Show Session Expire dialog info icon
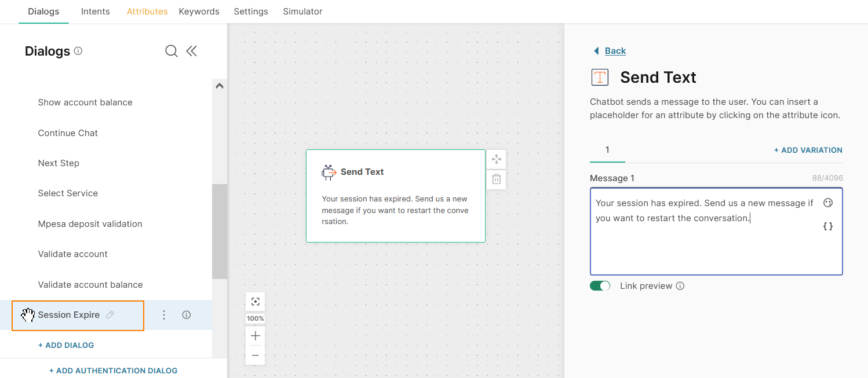The width and height of the screenshot is (868, 378). [x=187, y=315]
